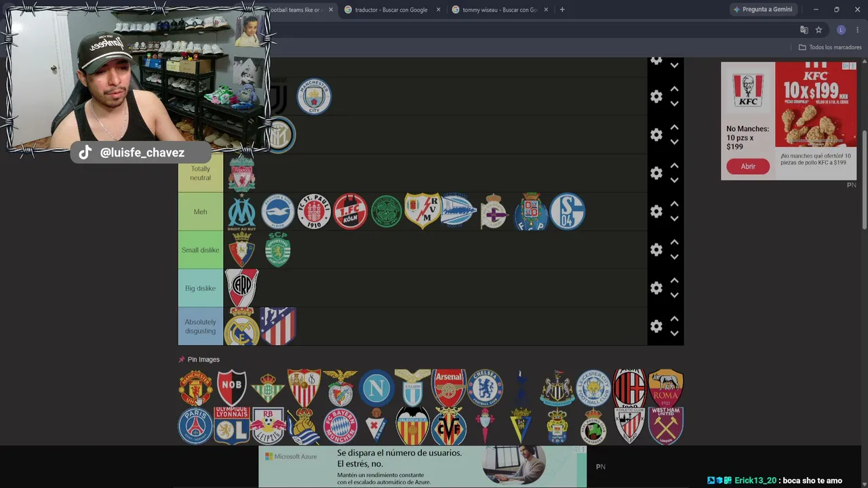Open settings gear for the Manchester City row
The width and height of the screenshot is (868, 488).
[656, 97]
